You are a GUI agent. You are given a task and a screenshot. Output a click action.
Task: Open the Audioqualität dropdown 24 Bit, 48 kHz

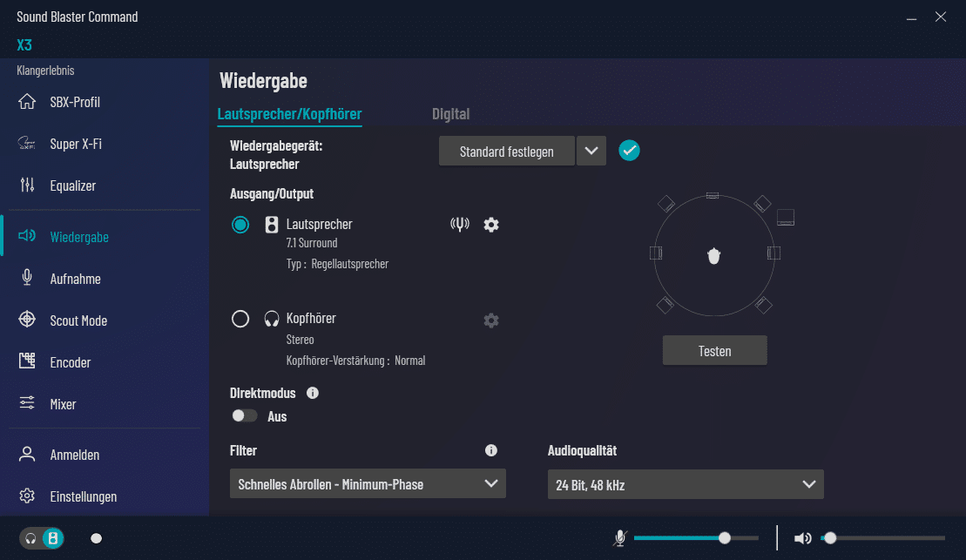[685, 484]
